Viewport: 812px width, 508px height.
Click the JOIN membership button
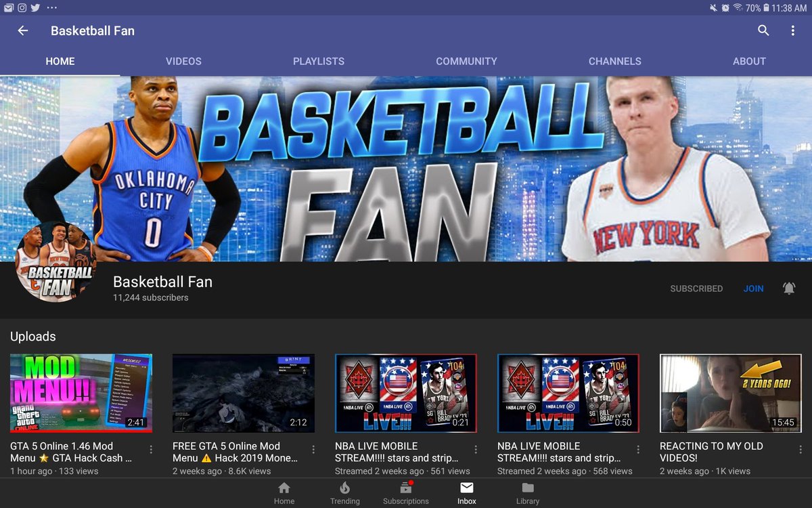coord(753,289)
